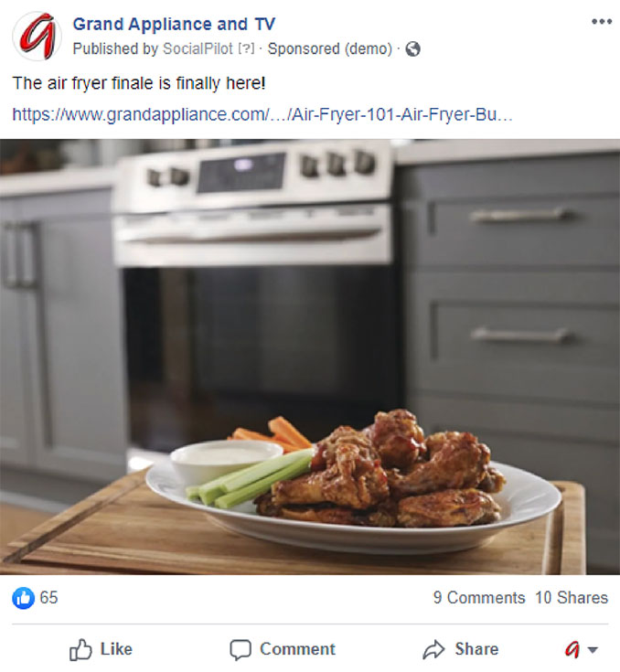Open the three-dot post options menu
620x672 pixels.
(602, 21)
